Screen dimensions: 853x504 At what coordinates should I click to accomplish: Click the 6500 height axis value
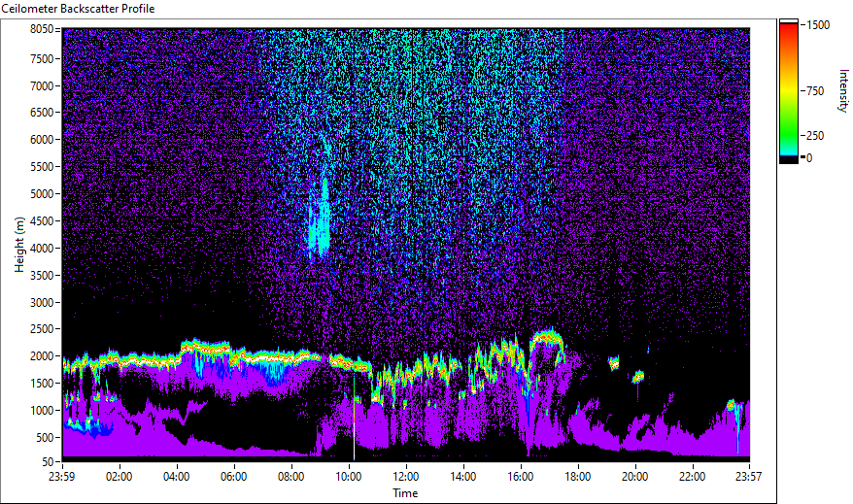[42, 113]
